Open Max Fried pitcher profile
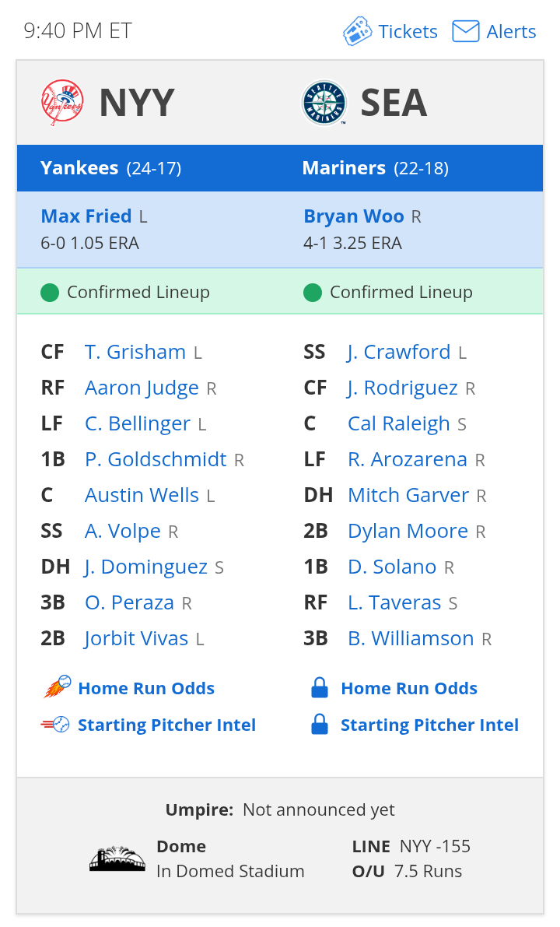Screen dimensions: 560x927 86,216
